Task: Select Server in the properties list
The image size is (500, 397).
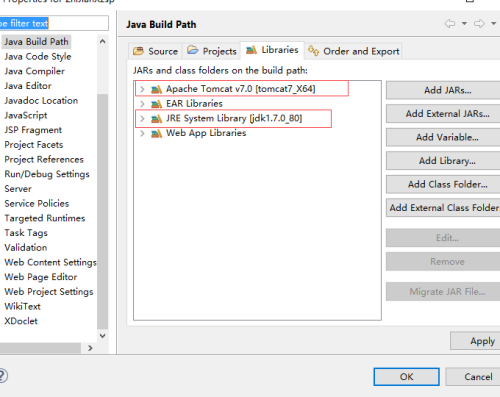Action: [x=18, y=189]
